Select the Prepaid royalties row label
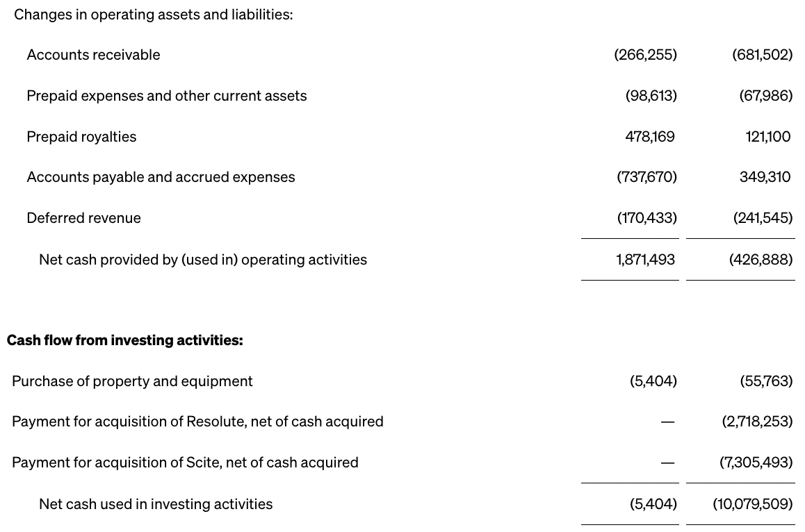This screenshot has width=805, height=532. coord(81,137)
